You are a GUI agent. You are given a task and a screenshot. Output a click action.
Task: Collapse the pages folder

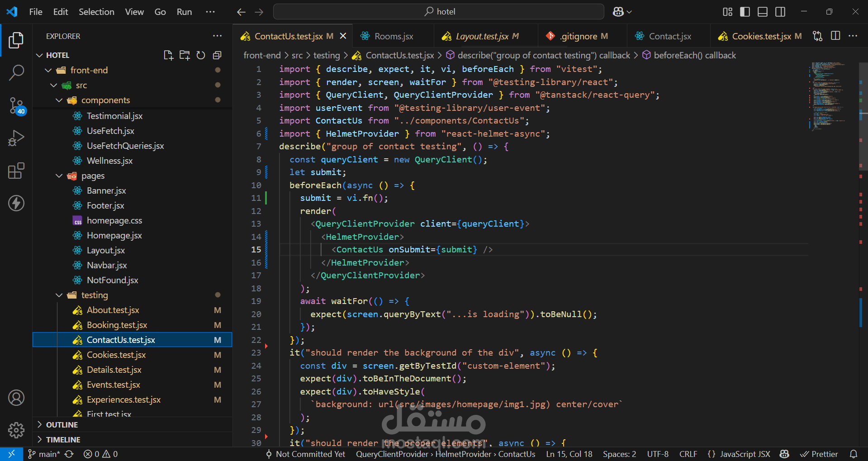59,176
